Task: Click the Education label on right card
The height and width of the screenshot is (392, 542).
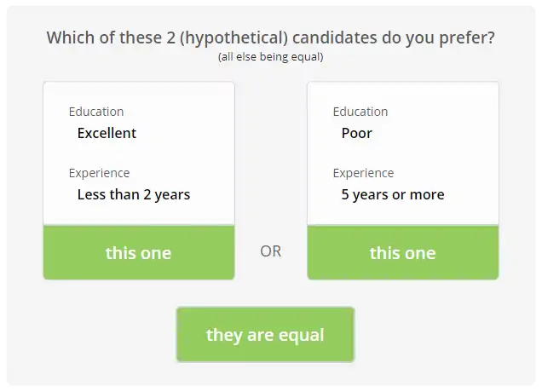Action: click(360, 112)
